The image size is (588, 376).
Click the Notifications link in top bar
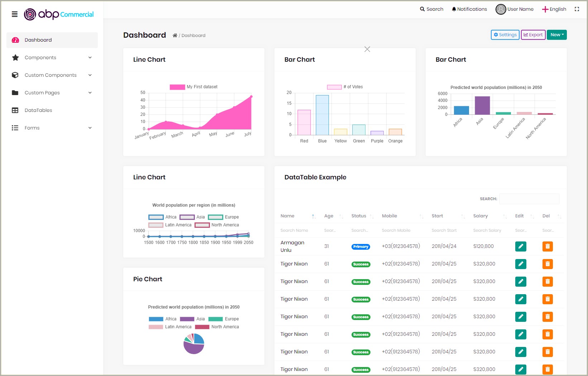pyautogui.click(x=469, y=9)
